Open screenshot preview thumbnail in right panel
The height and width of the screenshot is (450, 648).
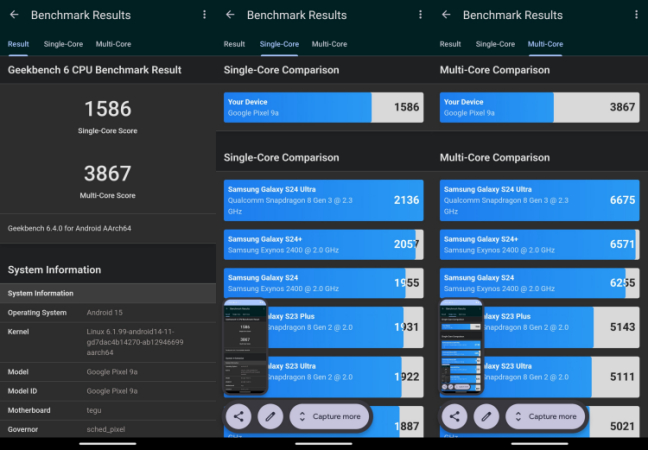point(462,347)
